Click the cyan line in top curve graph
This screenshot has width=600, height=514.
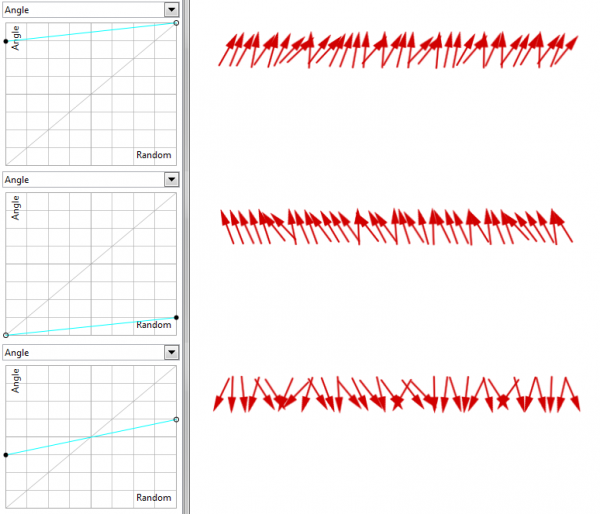pyautogui.click(x=91, y=32)
